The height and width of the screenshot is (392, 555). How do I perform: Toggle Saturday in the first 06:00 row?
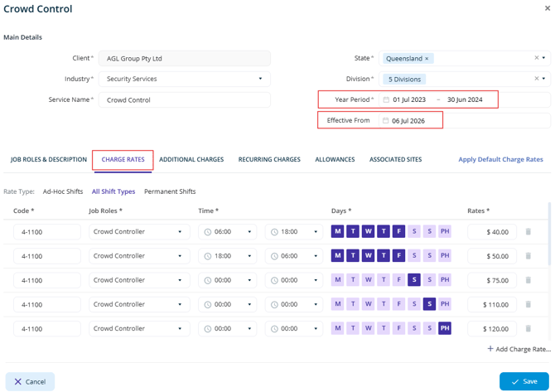(414, 231)
